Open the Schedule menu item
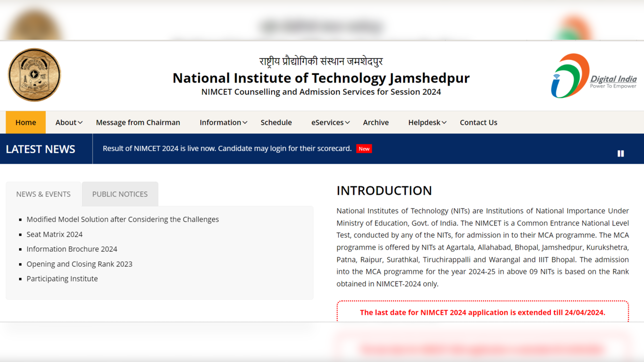 pos(276,122)
